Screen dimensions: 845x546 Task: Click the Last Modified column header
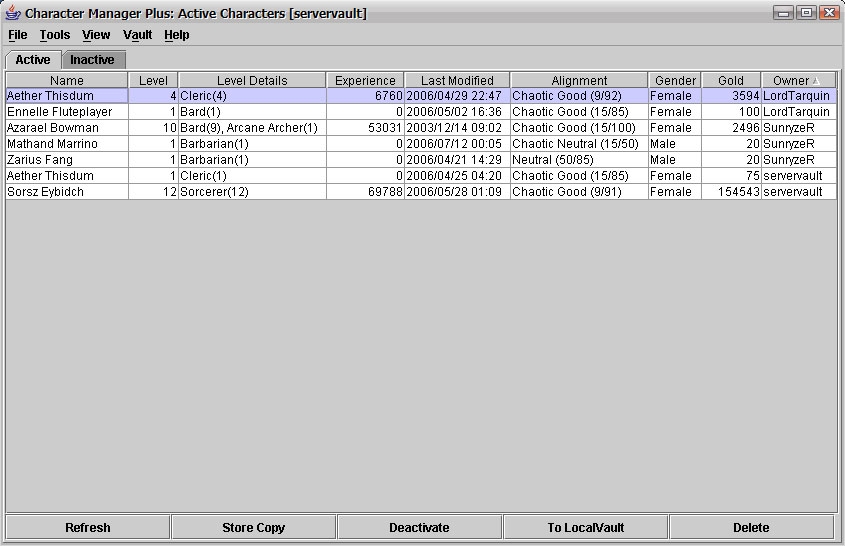[457, 80]
